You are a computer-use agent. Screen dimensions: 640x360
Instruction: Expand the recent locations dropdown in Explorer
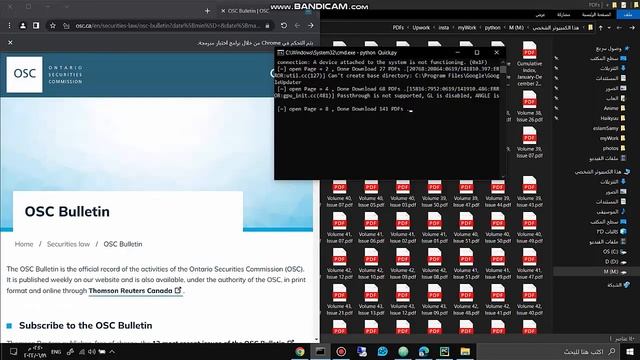(x=609, y=27)
